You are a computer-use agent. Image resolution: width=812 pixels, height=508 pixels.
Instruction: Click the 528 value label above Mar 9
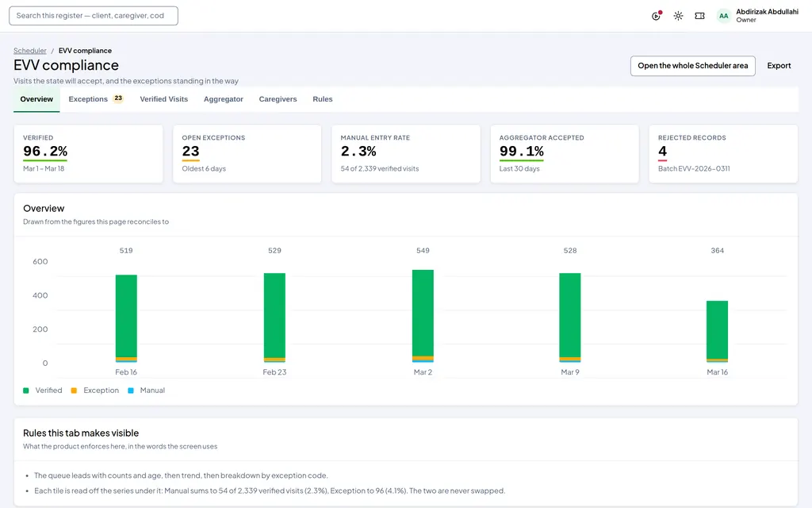569,250
